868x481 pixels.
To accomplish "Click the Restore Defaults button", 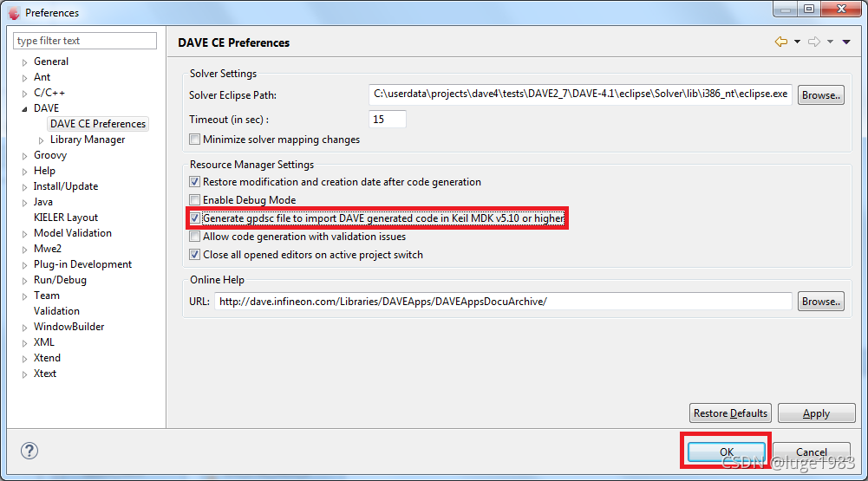I will click(730, 413).
